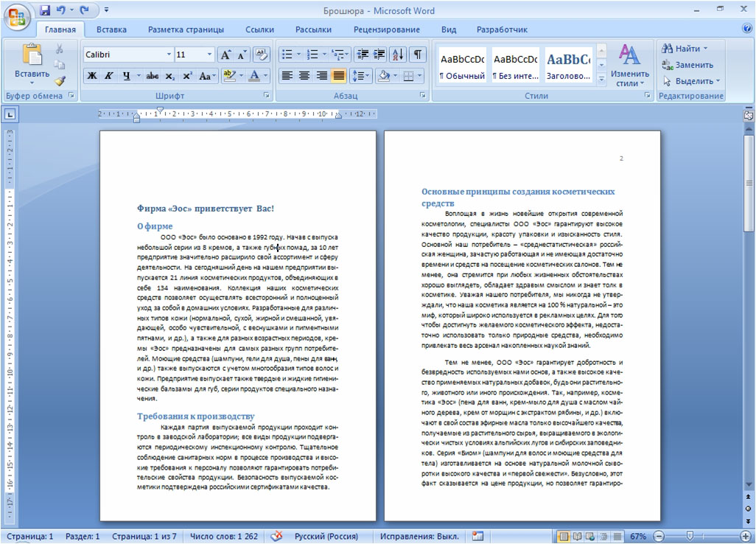Open the Выделить dropdown

[x=691, y=81]
